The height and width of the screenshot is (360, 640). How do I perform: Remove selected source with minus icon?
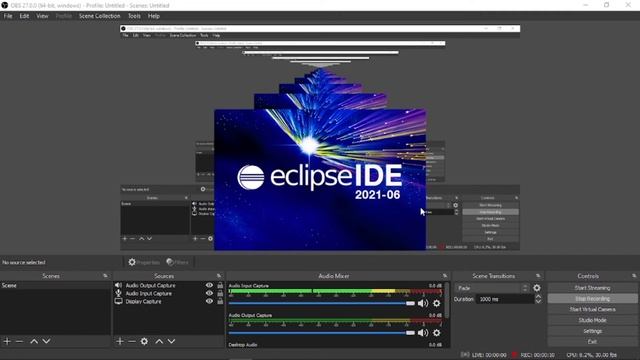[132, 341]
